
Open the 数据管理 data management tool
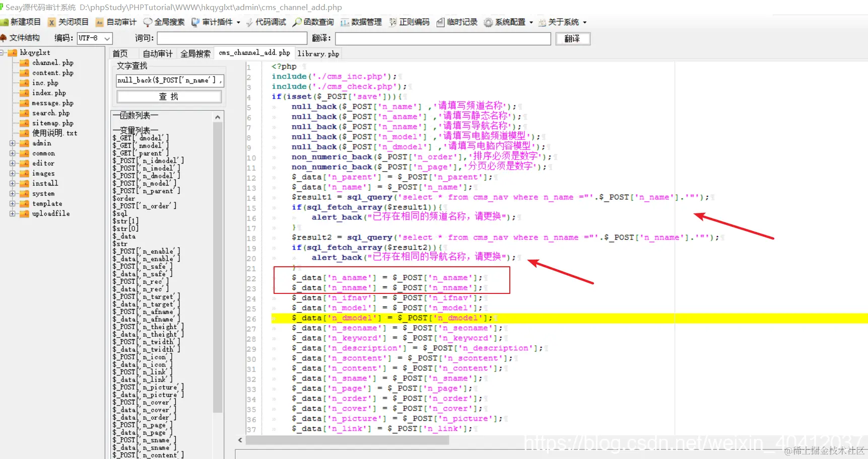345,22
